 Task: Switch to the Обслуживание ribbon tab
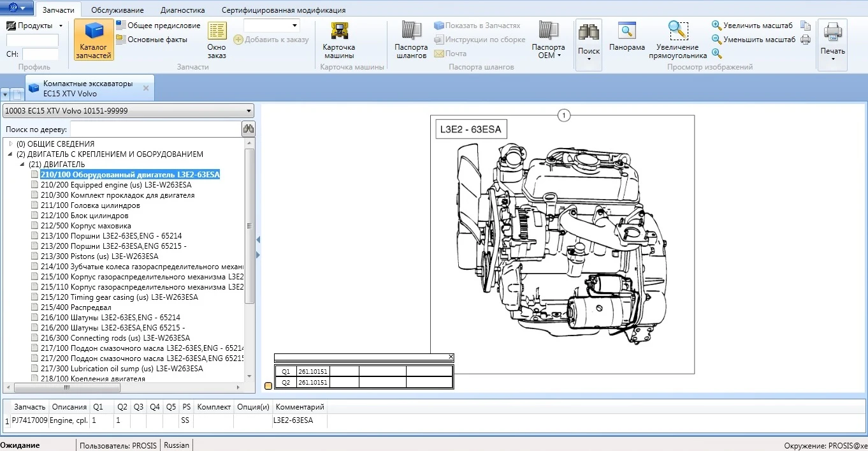click(x=117, y=10)
